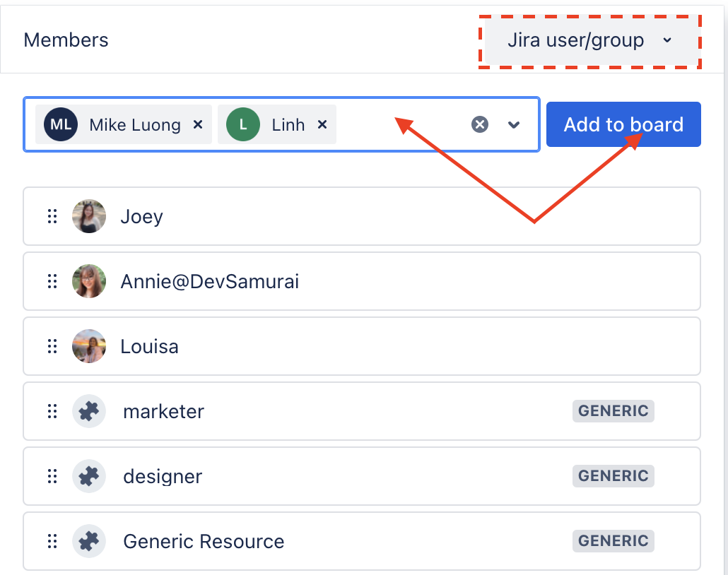This screenshot has height=575, width=728.
Task: Grab the drag handle for Louisa
Action: (x=52, y=346)
